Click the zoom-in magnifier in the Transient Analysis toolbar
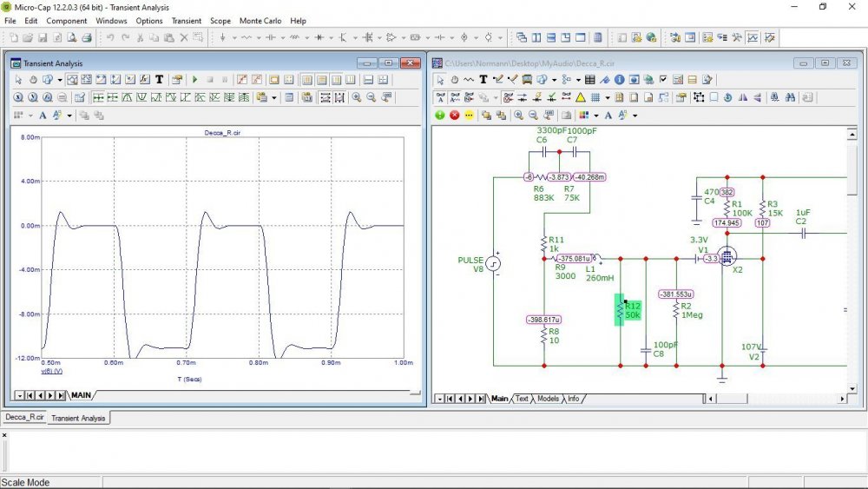Screen dimensions: 868x489 [x=356, y=97]
